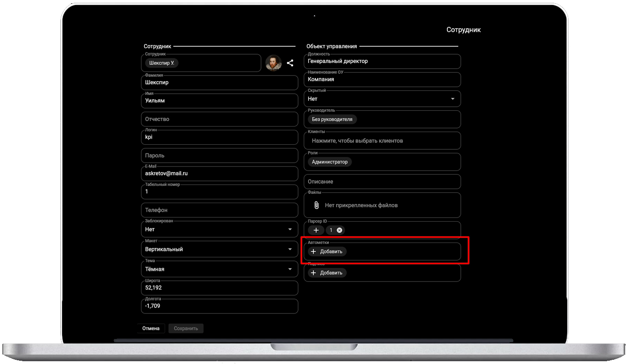Click the Без руководителя chip

(332, 119)
